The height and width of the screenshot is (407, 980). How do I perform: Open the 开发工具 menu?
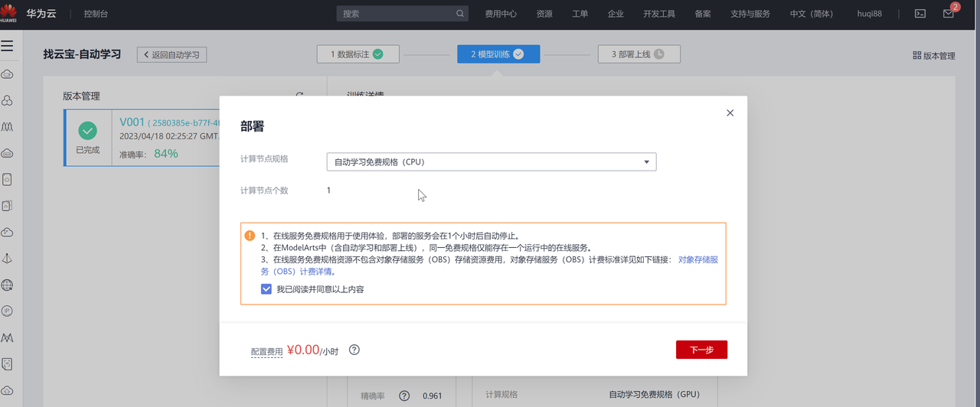pos(659,14)
